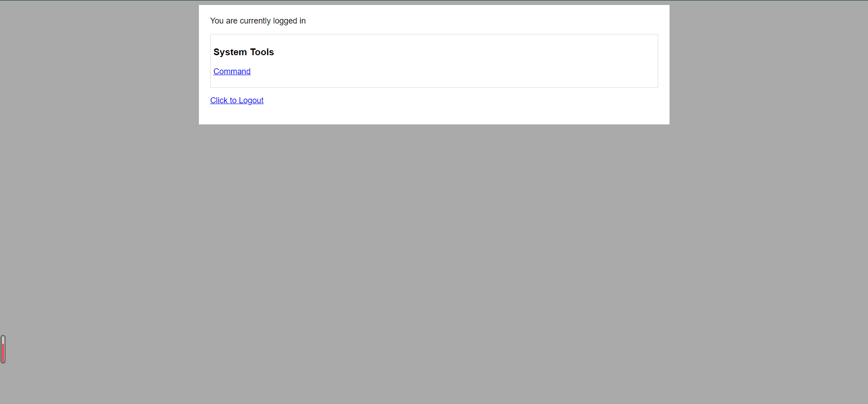Click the "System Tools" heading
Screen dimensions: 868x404
[x=243, y=52]
